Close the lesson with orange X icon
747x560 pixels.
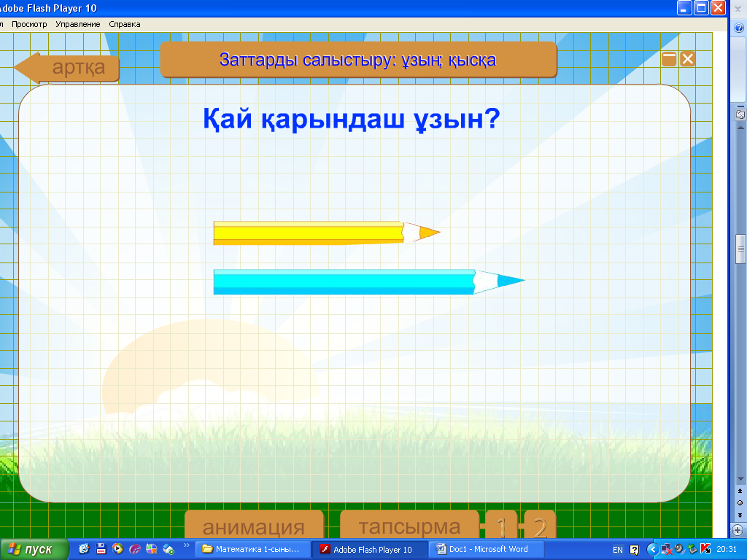pos(687,59)
